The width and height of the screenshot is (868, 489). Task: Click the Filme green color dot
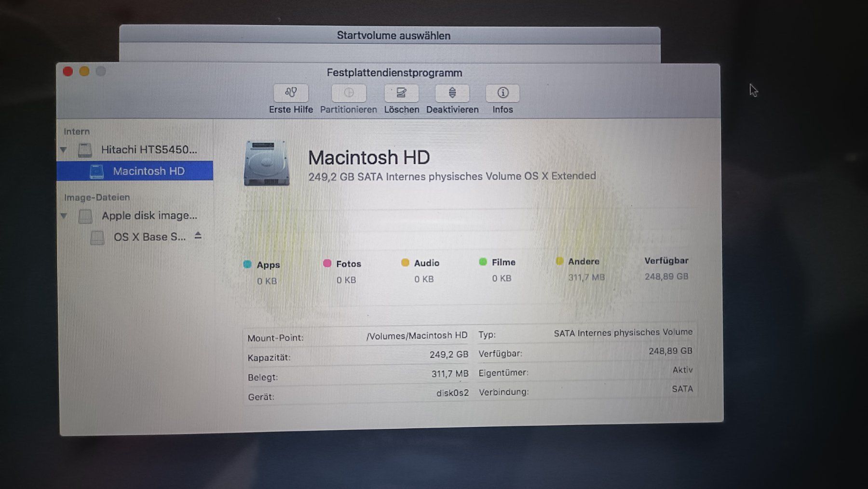(483, 262)
